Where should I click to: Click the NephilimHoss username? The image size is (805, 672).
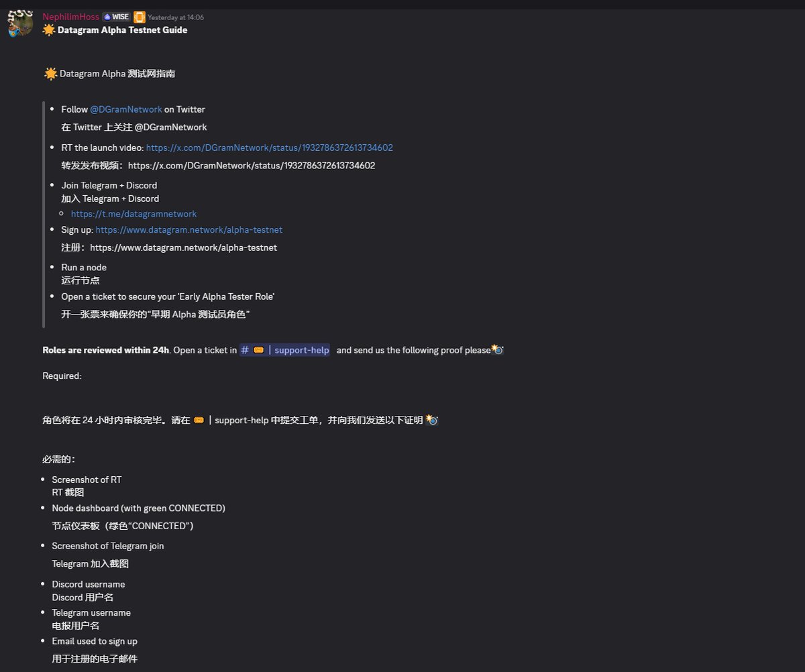tap(71, 17)
